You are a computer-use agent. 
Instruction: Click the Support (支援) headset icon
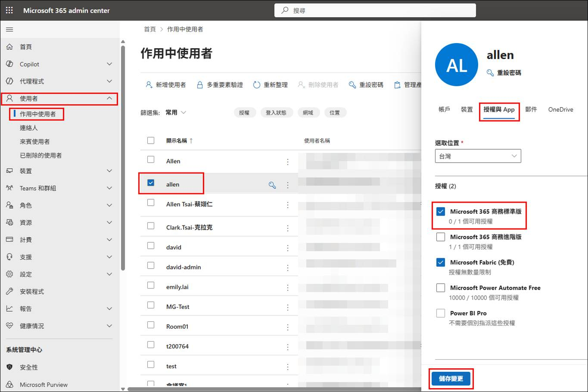pyautogui.click(x=9, y=257)
